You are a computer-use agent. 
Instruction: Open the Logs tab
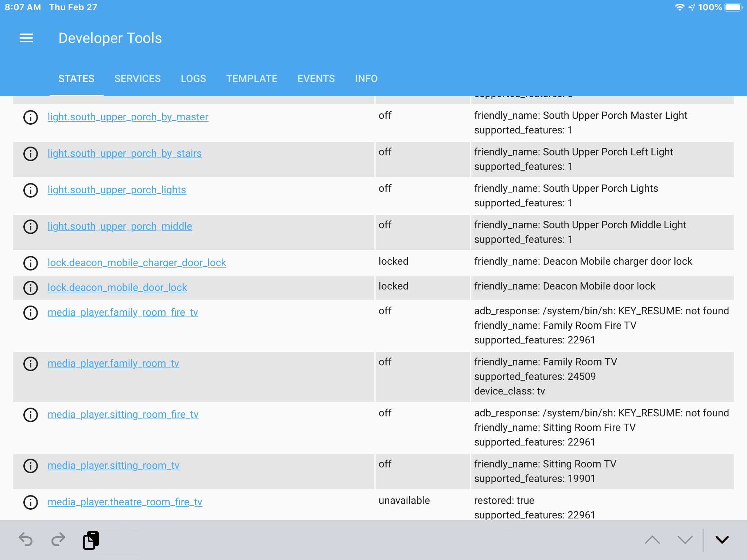coord(193,79)
